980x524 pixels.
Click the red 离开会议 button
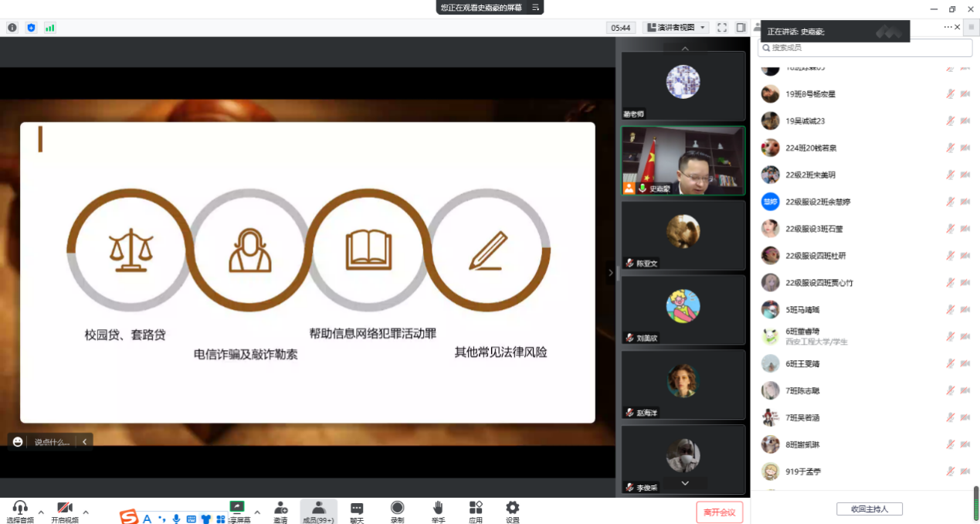(719, 512)
